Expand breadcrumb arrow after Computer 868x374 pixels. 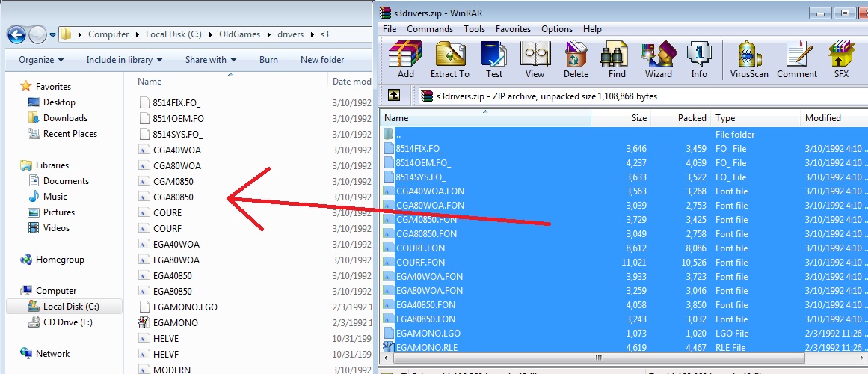(x=137, y=34)
